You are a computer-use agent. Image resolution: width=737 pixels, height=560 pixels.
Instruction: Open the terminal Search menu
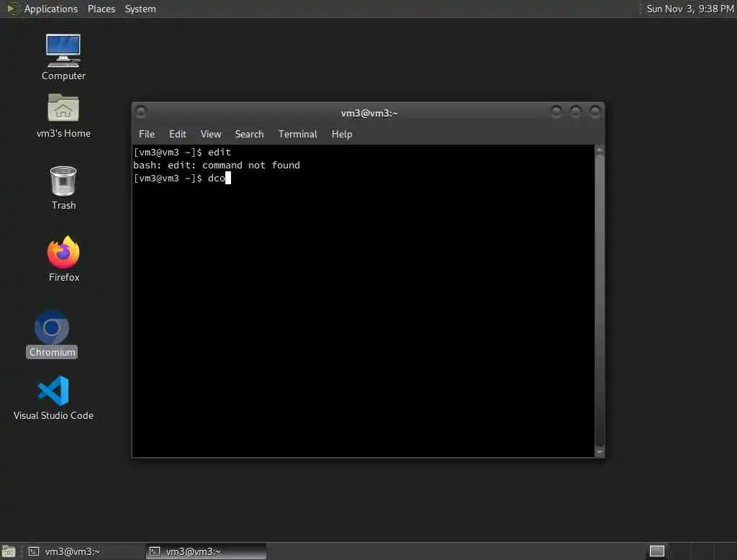pos(249,134)
